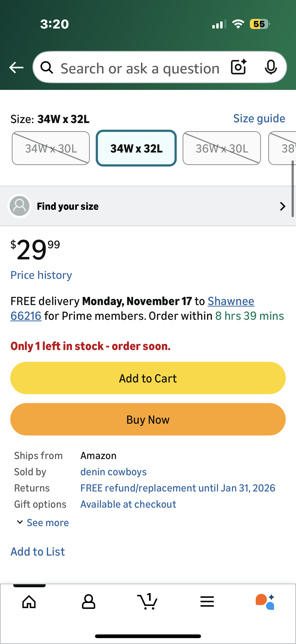Click the Add to Cart button
Screen dimensions: 296x644
click(x=148, y=378)
